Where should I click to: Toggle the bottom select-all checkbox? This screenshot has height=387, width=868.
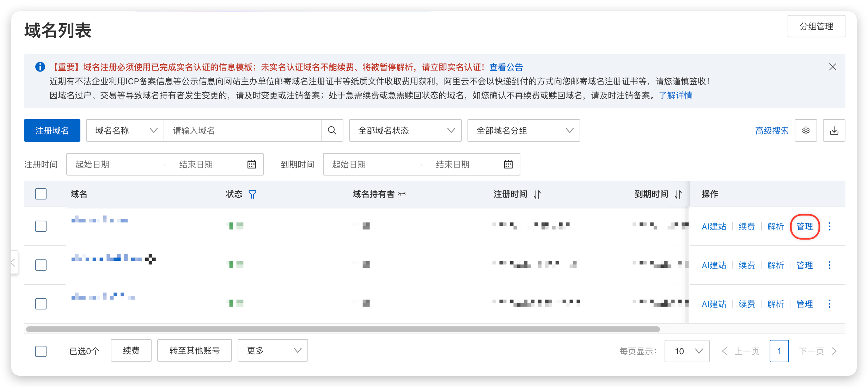(41, 351)
